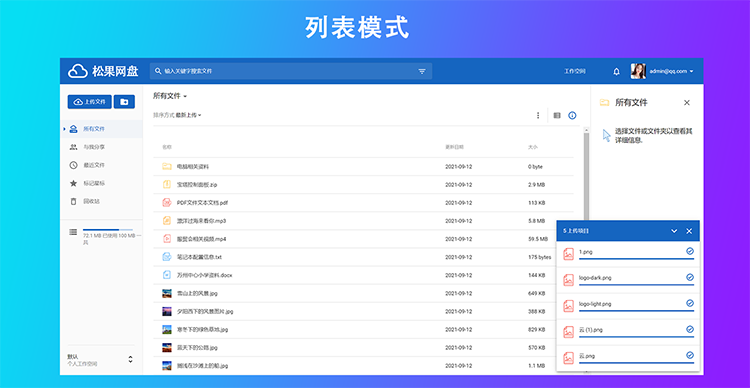Click the upload progress bar under 1.png

tap(636, 259)
